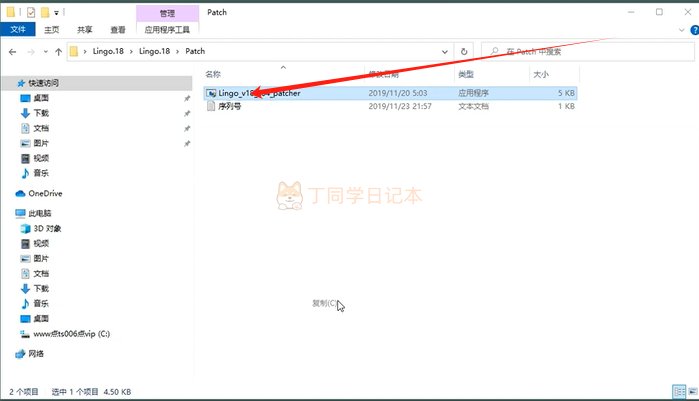Sort files by 名称 column header
699x401 pixels.
(x=214, y=74)
